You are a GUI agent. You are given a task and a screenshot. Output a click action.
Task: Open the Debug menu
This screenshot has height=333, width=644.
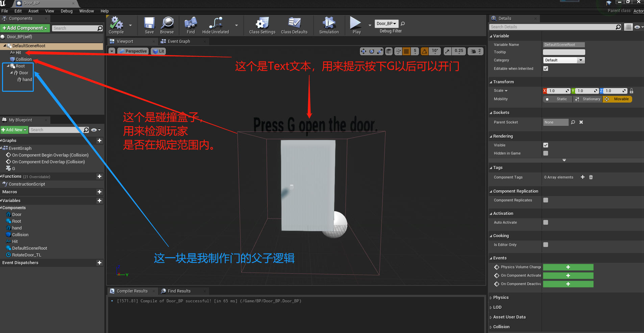[x=66, y=10]
